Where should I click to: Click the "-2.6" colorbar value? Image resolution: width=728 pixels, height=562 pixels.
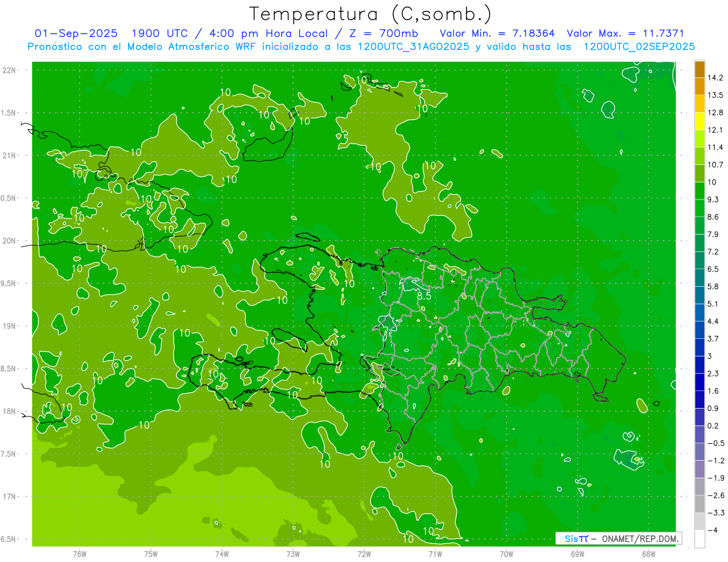715,495
